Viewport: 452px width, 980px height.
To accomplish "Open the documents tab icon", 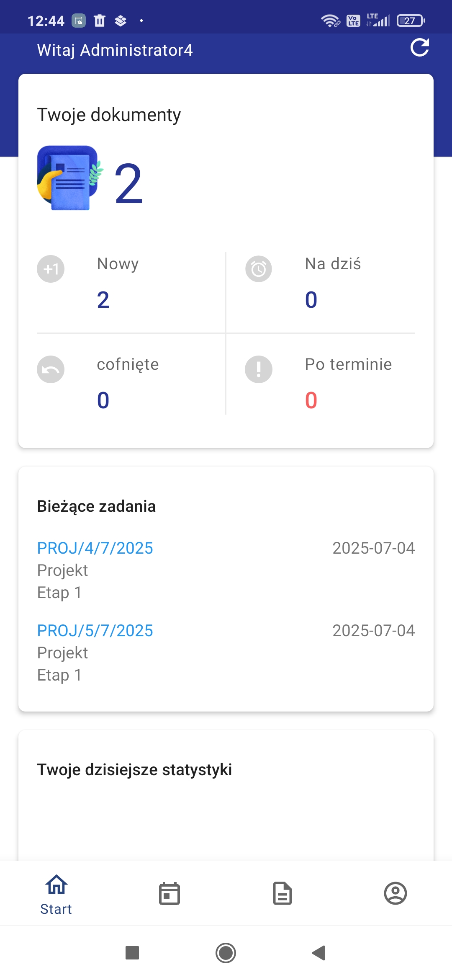I will [282, 893].
